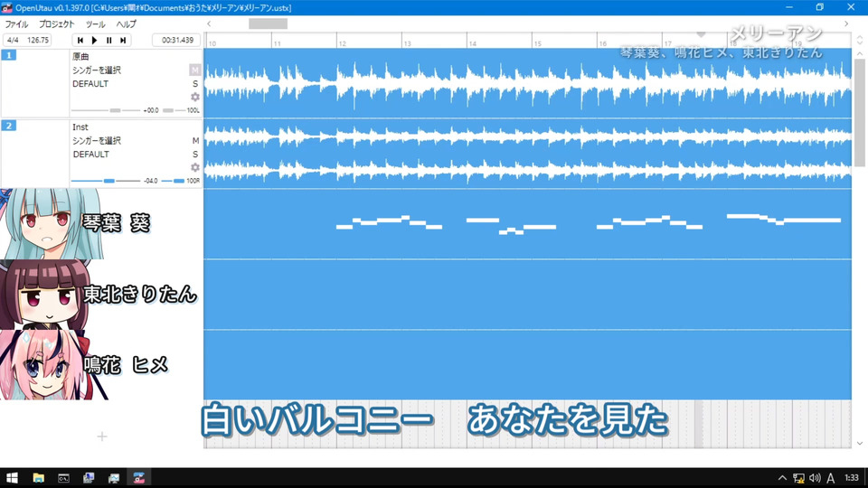Click the vertical scrollbar thumb
Screen dimensions: 868x488
pos(859,112)
